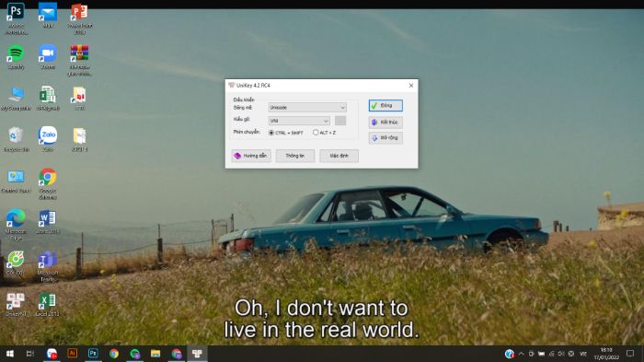The height and width of the screenshot is (362, 644).
Task: Select the CTRL + SHIFT switch key option
Action: [x=285, y=133]
